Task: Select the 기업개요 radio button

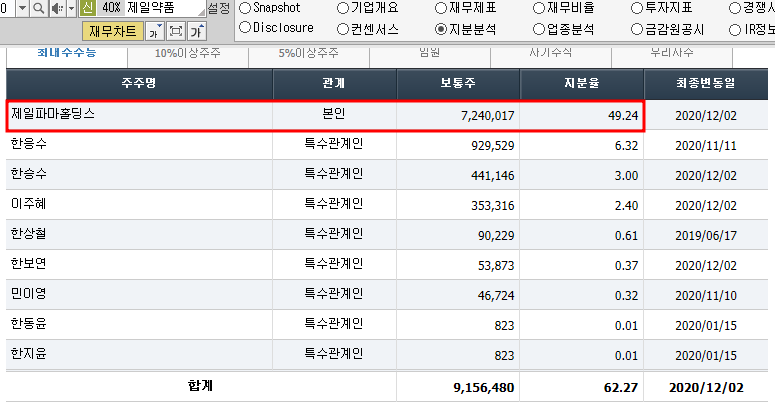Action: (343, 8)
